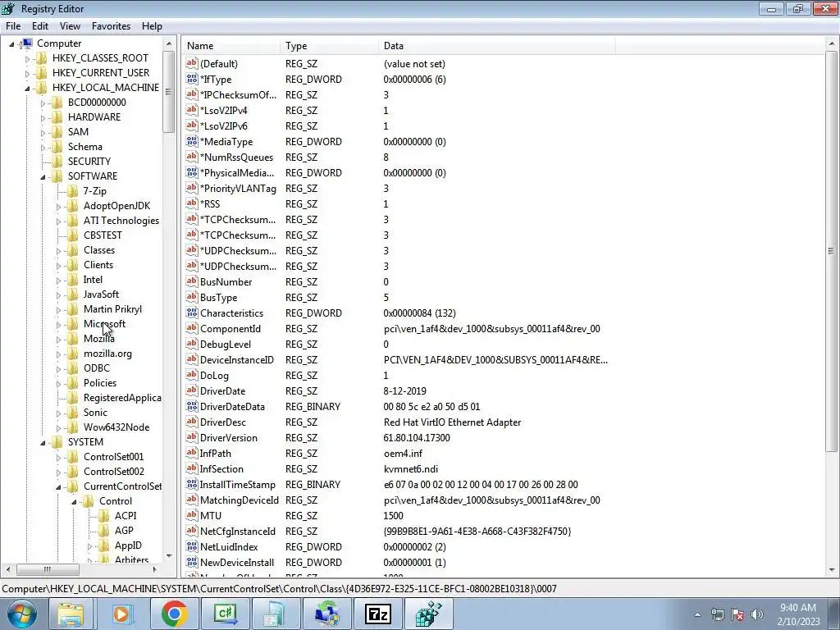Open Windows Media Player from taskbar
Screen dimensions: 840x630
(122, 614)
